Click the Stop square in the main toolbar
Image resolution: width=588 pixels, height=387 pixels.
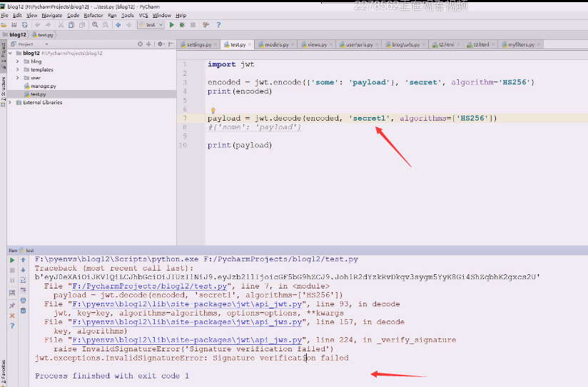(193, 25)
